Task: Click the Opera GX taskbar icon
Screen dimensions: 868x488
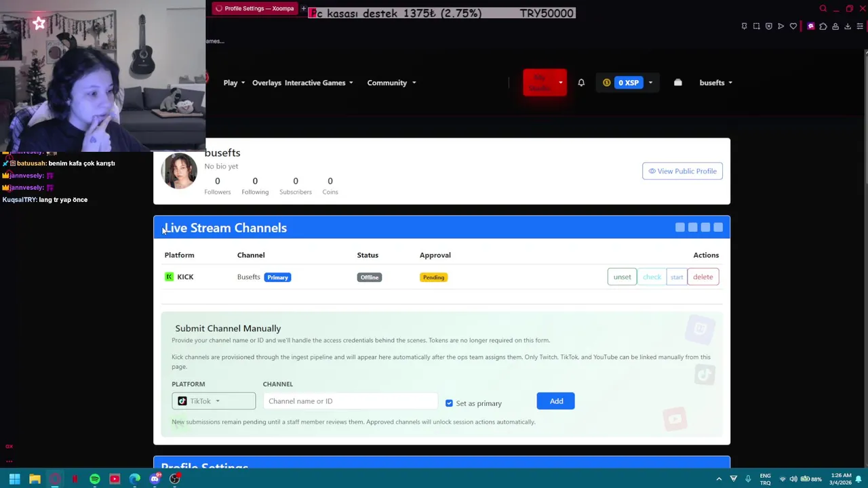Action: pyautogui.click(x=55, y=479)
